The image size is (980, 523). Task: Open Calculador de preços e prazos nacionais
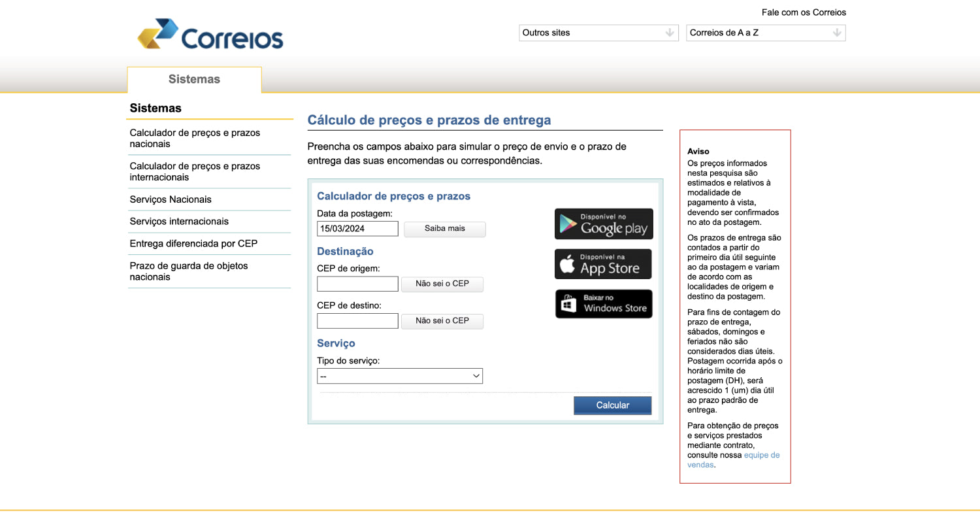pos(195,138)
